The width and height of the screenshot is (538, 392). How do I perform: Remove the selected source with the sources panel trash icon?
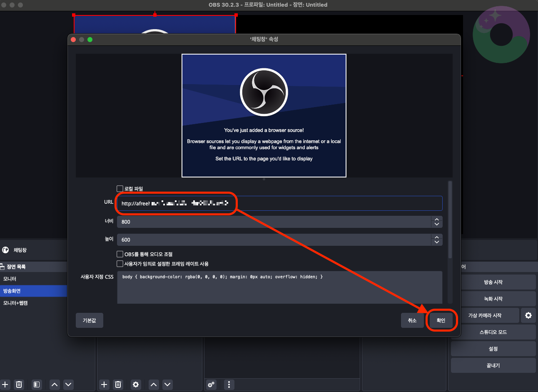point(118,385)
